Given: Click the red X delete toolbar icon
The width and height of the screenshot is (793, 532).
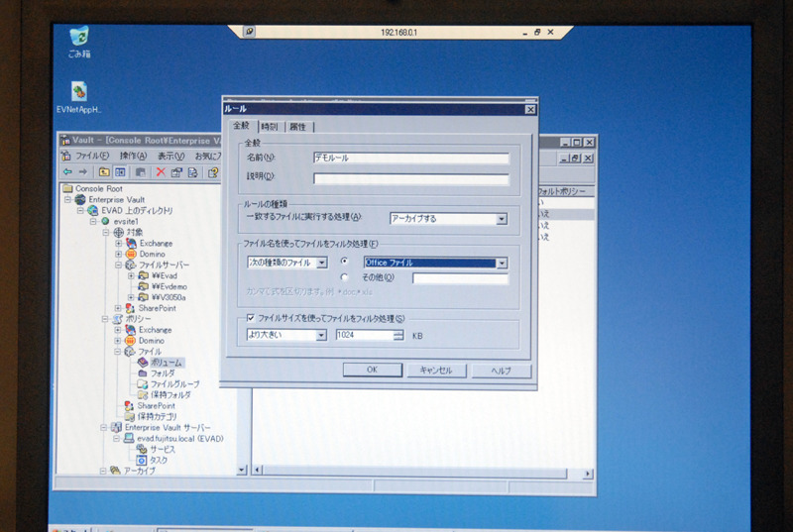Looking at the screenshot, I should tap(161, 172).
